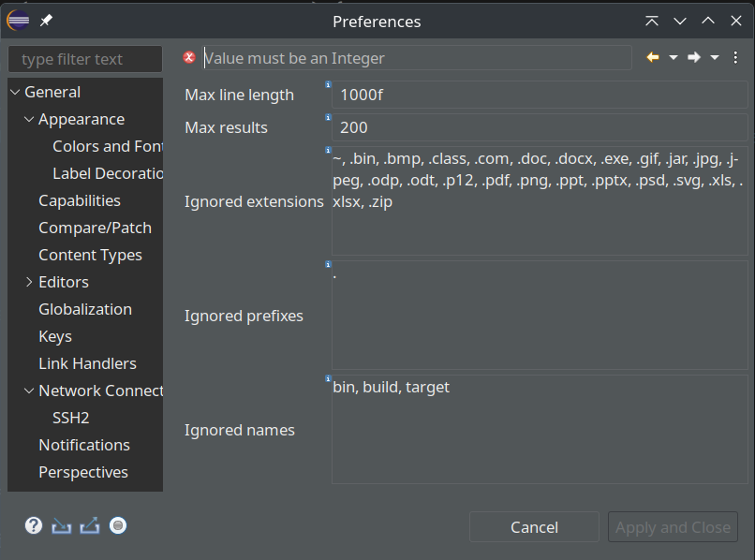Open the Notifications preference page
Image resolution: width=755 pixels, height=560 pixels.
click(x=84, y=445)
